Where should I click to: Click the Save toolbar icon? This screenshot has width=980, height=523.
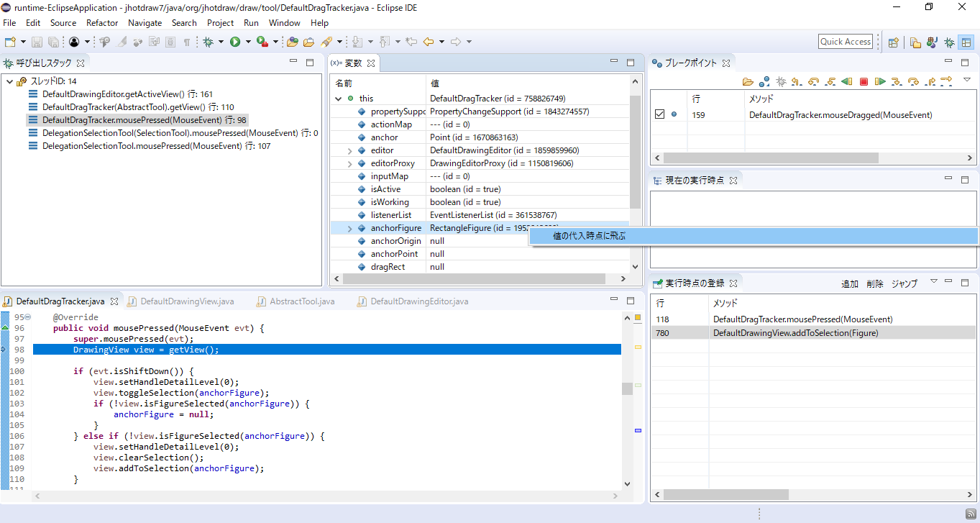pyautogui.click(x=37, y=42)
